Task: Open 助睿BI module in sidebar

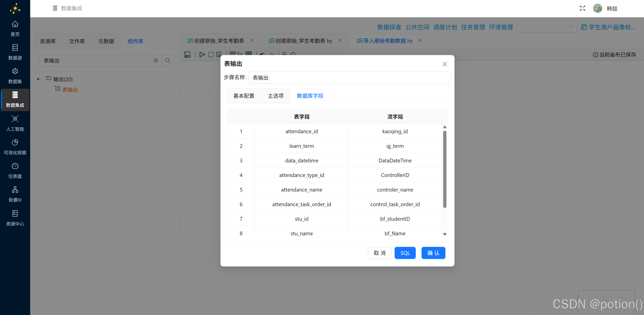Action: (15, 194)
